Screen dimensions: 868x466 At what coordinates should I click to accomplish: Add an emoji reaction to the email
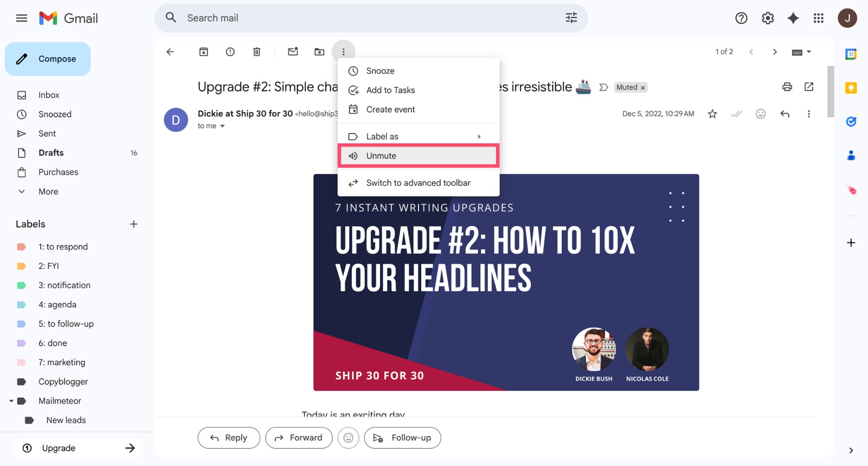(760, 114)
